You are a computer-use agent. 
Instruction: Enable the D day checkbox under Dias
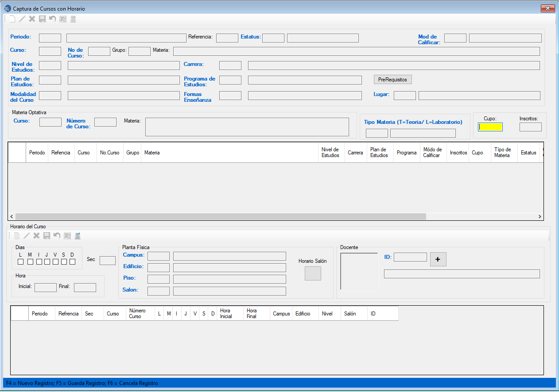pyautogui.click(x=72, y=261)
